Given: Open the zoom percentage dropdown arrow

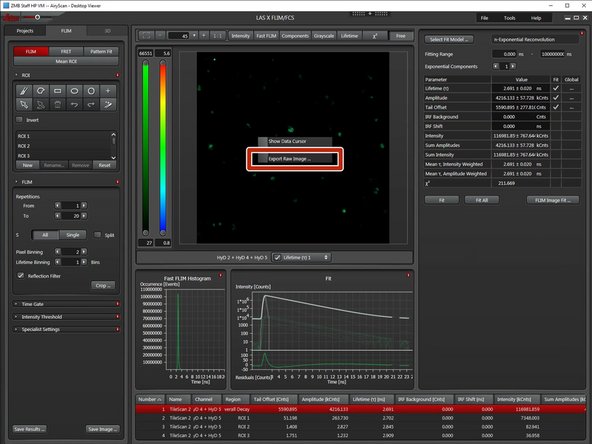Looking at the screenshot, I should (x=194, y=35).
